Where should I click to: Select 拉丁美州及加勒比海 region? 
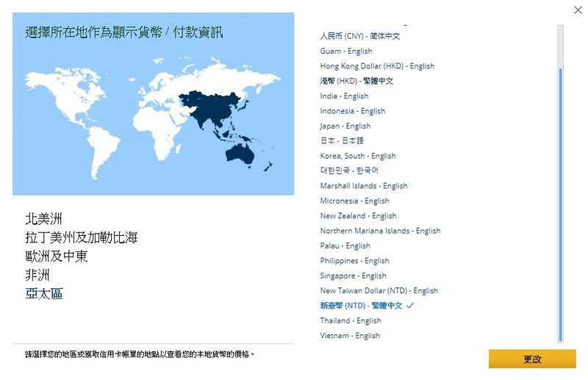point(82,237)
